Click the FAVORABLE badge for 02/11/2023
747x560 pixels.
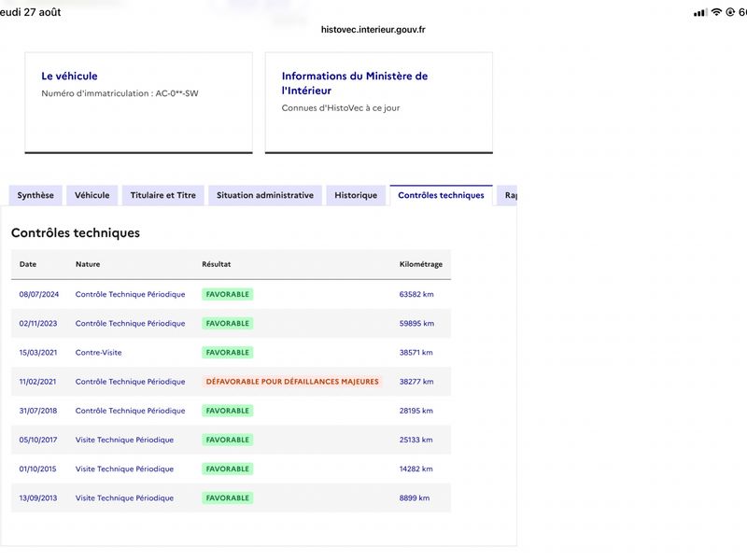point(227,323)
